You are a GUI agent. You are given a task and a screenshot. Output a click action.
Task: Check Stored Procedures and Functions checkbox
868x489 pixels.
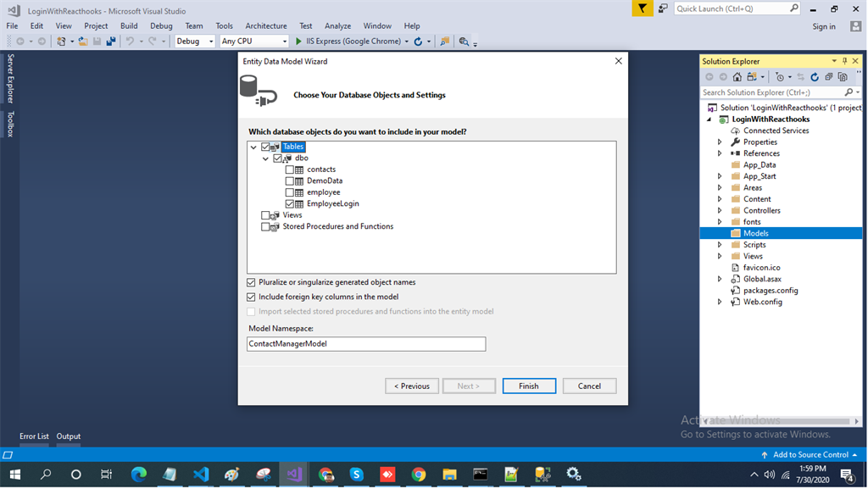[265, 226]
